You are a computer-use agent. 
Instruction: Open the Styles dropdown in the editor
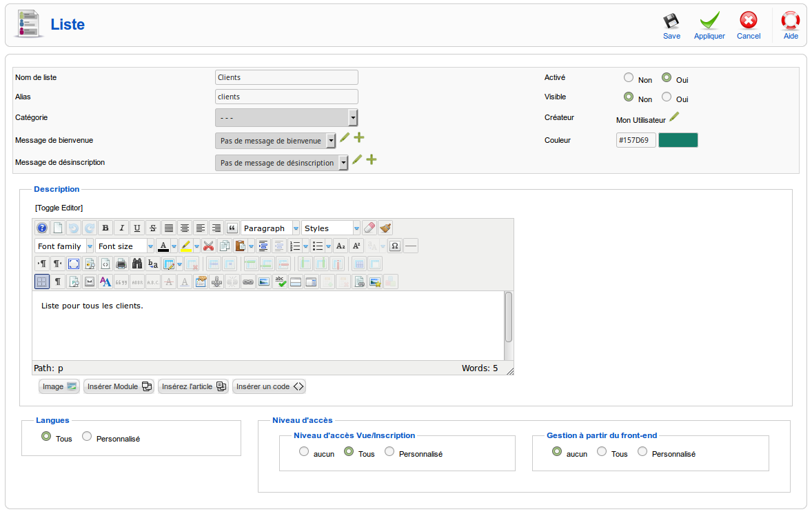pyautogui.click(x=329, y=227)
